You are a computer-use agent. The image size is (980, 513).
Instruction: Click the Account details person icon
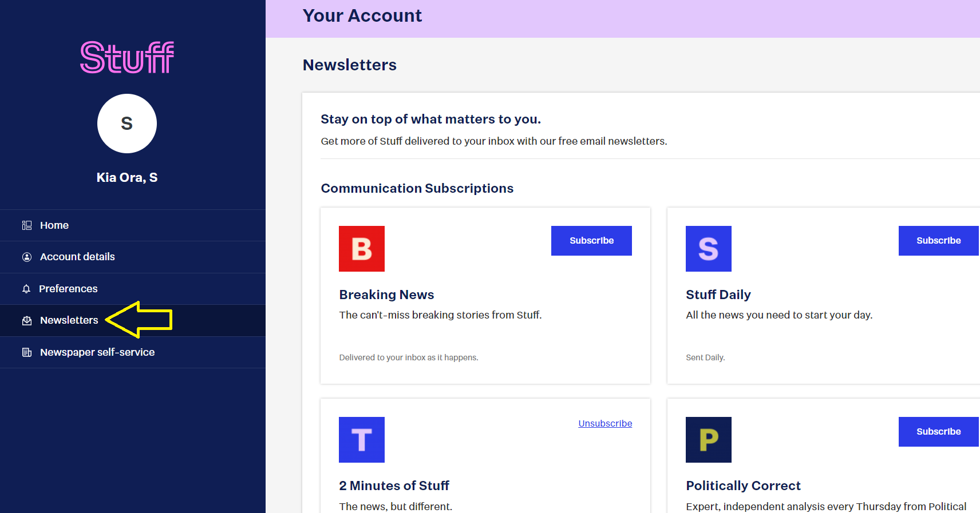tap(27, 257)
